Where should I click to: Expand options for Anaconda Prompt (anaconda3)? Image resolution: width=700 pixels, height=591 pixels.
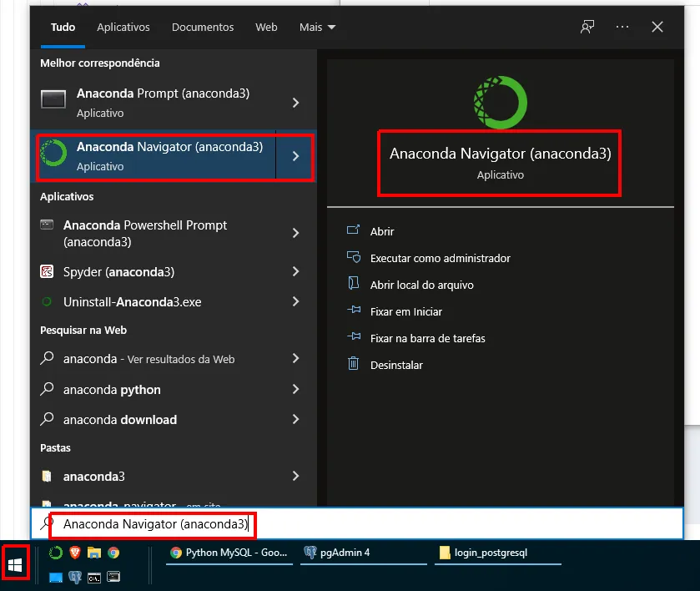(295, 104)
